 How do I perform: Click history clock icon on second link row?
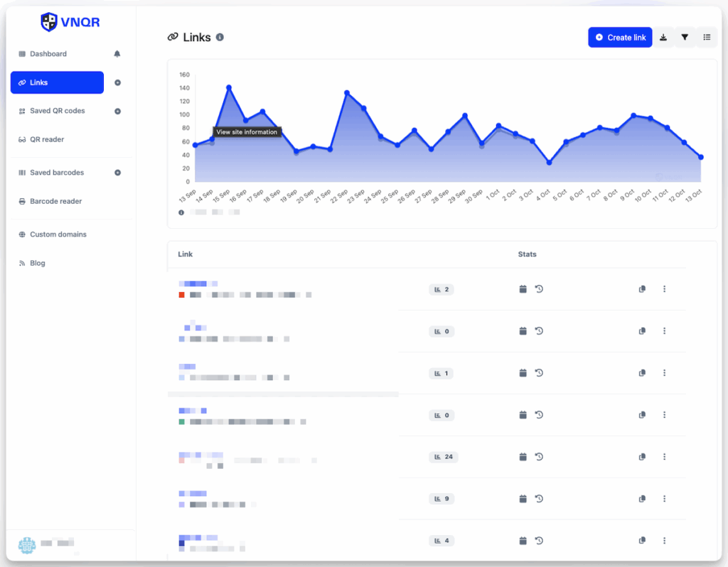tap(539, 331)
